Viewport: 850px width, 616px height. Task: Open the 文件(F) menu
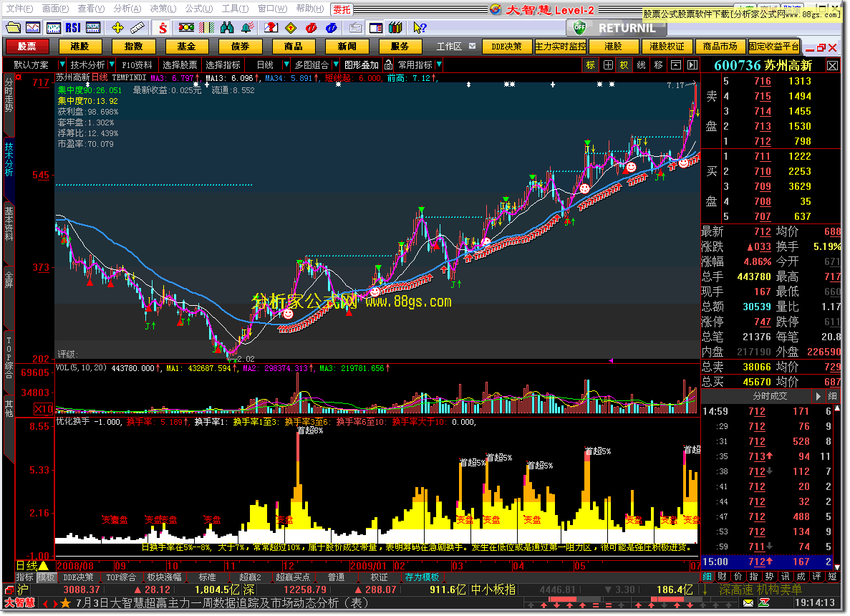point(19,9)
